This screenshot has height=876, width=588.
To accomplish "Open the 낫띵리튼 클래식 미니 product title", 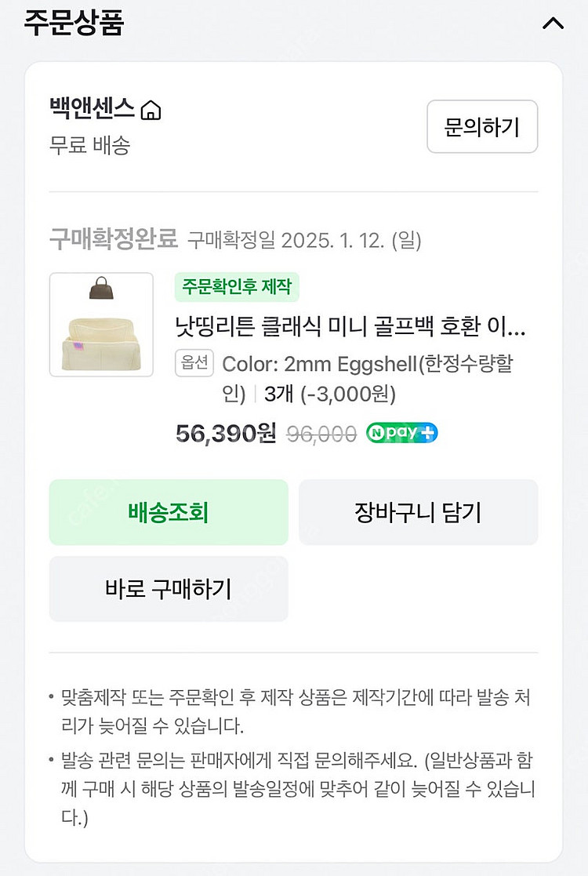I will click(350, 326).
